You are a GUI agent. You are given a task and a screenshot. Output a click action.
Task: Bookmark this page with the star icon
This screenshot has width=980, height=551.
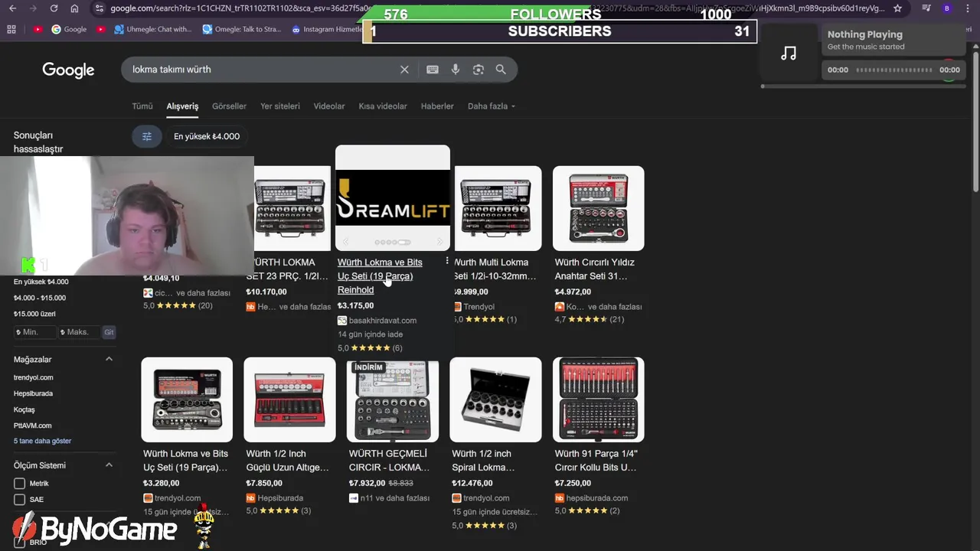(x=897, y=8)
